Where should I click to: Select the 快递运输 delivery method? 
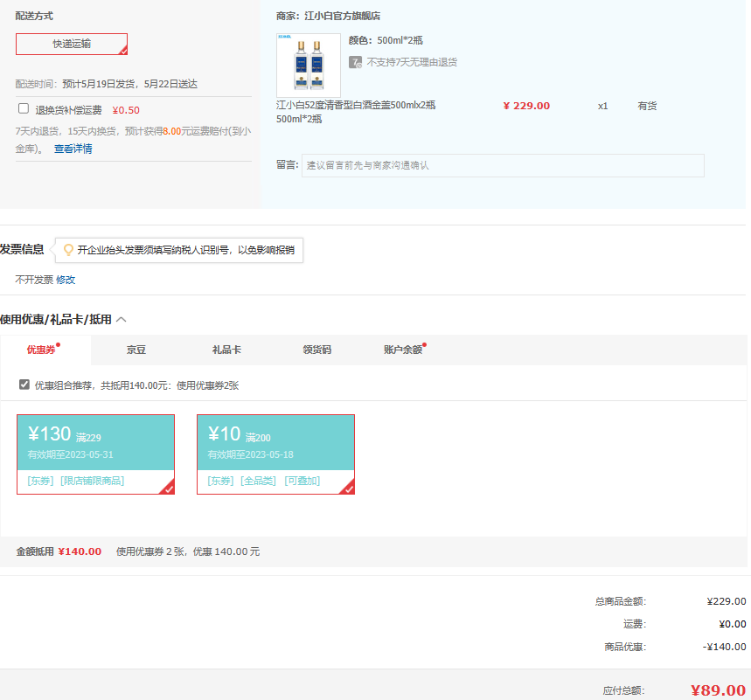[72, 44]
